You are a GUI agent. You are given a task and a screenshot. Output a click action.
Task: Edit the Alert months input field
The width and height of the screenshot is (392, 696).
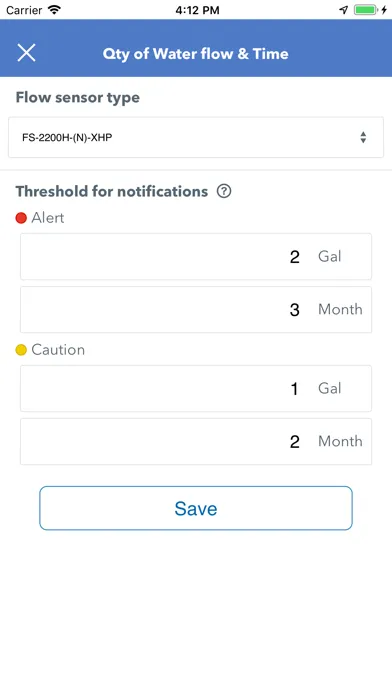[196, 309]
